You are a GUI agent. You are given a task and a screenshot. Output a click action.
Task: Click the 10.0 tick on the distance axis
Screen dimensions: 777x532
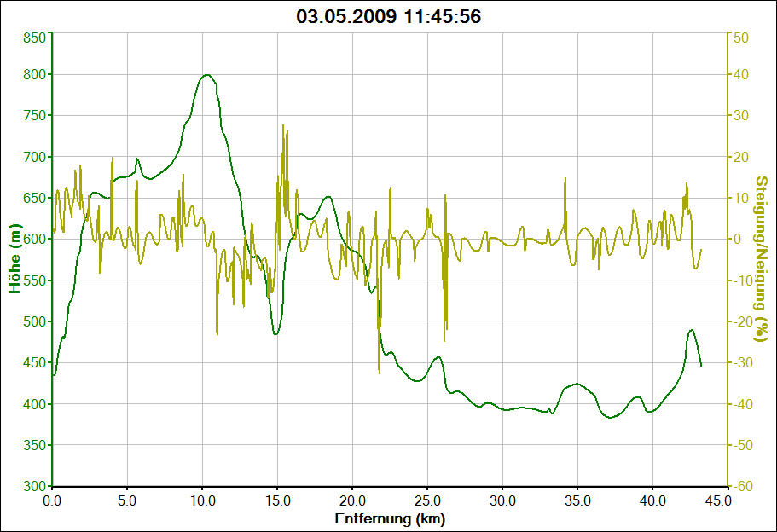coord(202,501)
